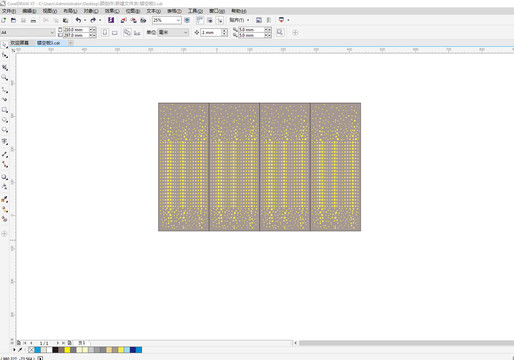Select the Connector tool in the toolbox
The height and width of the screenshot is (360, 514).
[x=5, y=164]
